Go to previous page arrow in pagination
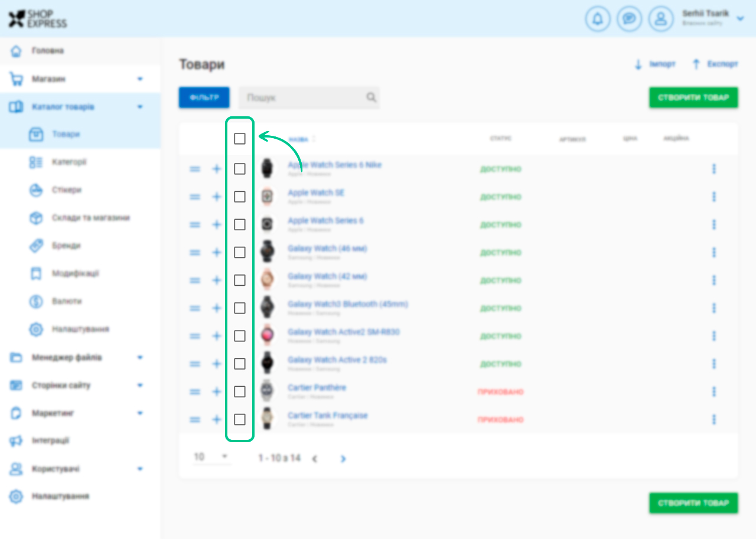756x539 pixels. [x=315, y=459]
